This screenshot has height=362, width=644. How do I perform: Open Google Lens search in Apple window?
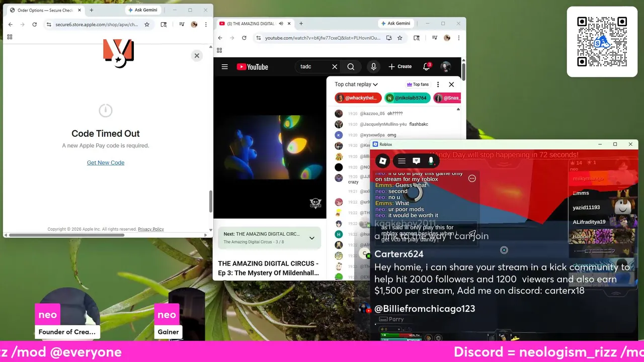(164, 24)
